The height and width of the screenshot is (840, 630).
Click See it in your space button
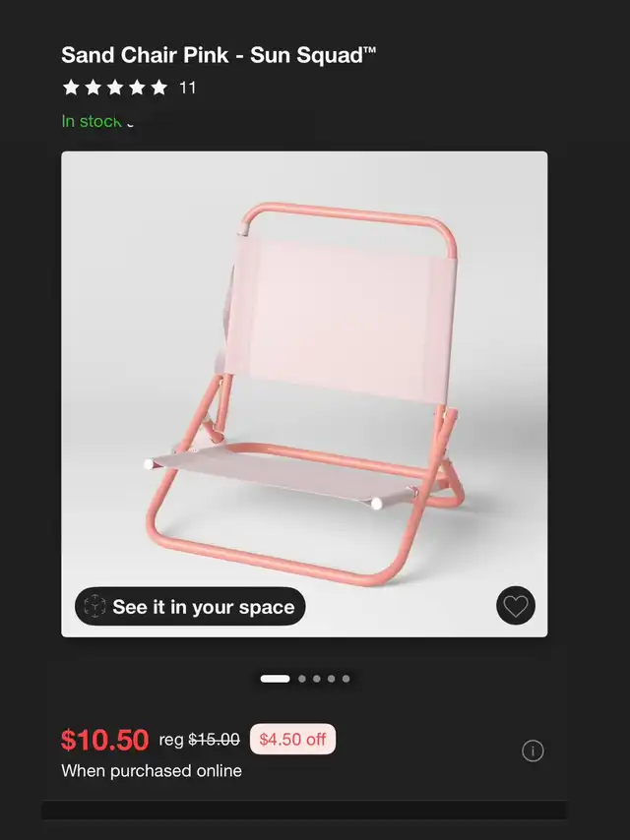click(190, 607)
